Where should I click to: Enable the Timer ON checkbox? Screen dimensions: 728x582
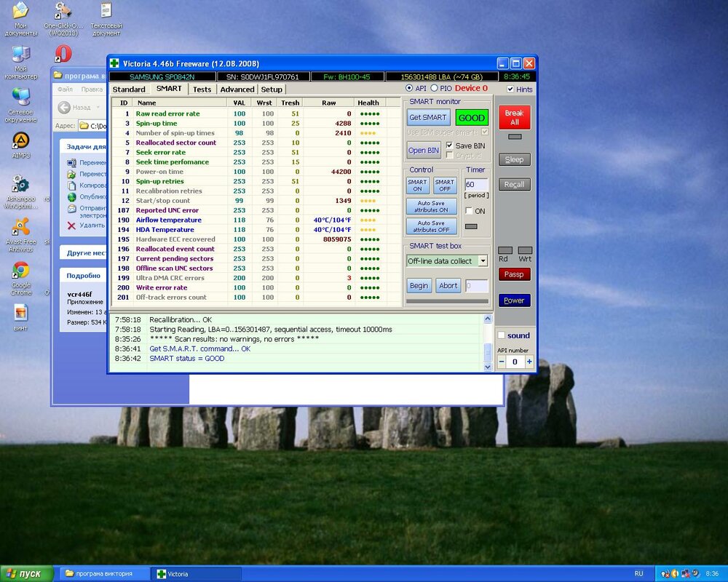pyautogui.click(x=469, y=211)
